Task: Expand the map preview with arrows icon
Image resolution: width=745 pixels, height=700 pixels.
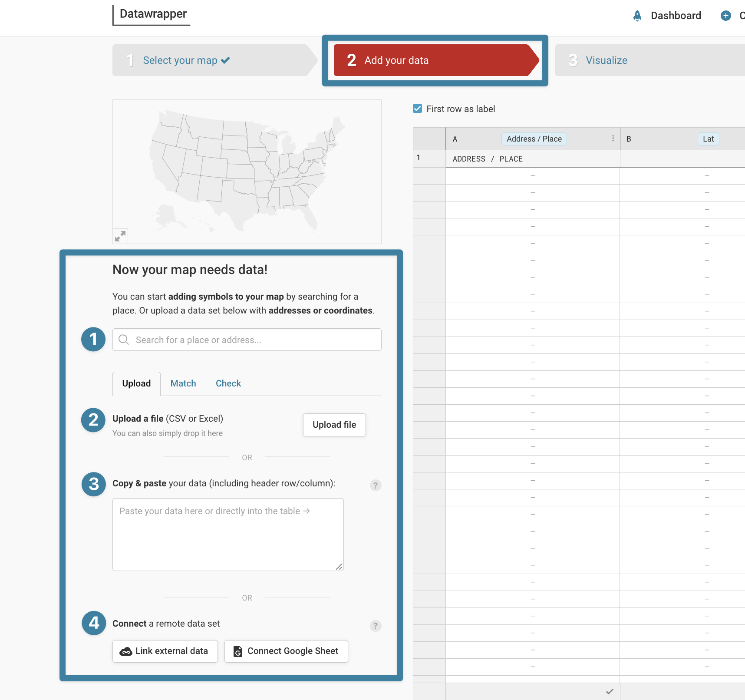Action: [120, 236]
